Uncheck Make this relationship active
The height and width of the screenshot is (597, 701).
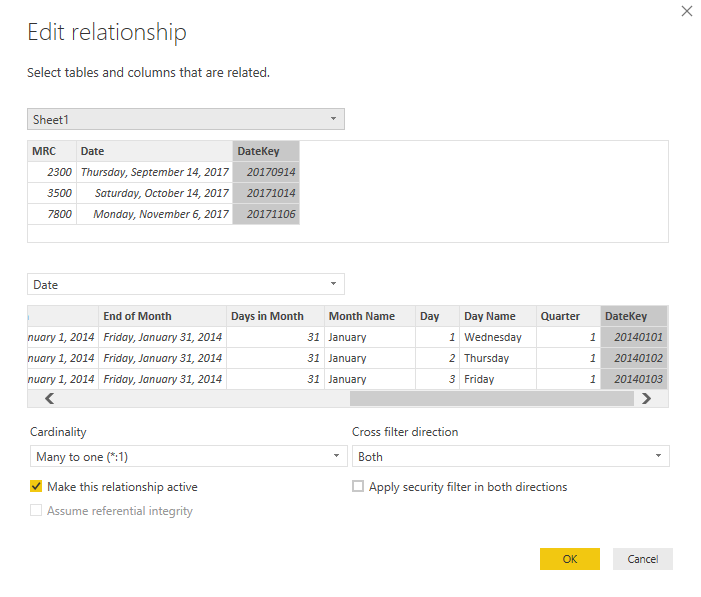coord(36,487)
